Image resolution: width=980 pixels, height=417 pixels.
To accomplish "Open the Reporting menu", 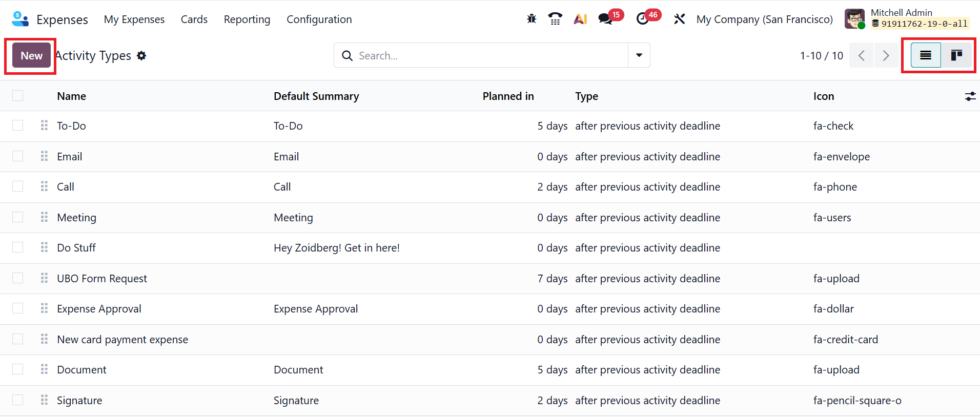I will tap(247, 19).
